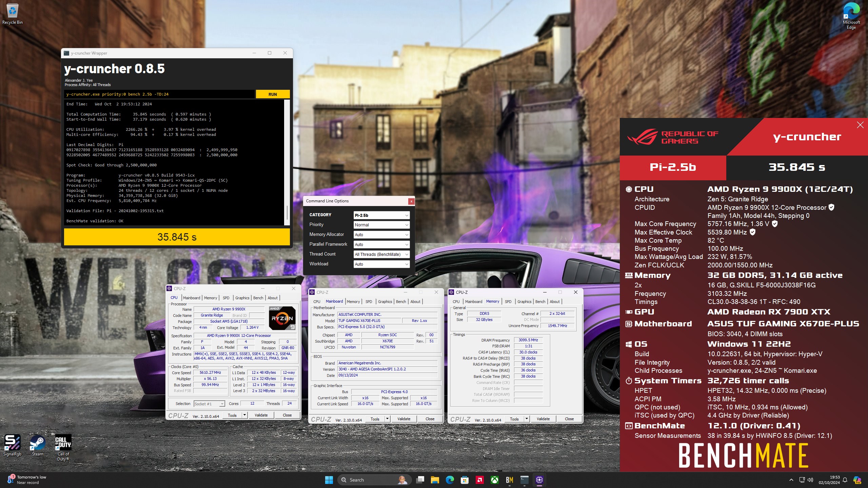
Task: Open BenchMate from taskbar
Action: point(510,480)
